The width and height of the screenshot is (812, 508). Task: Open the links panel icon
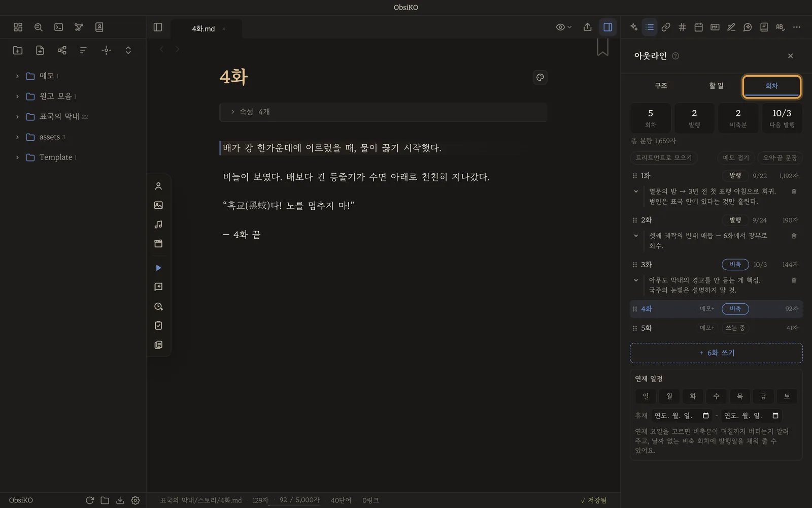666,27
